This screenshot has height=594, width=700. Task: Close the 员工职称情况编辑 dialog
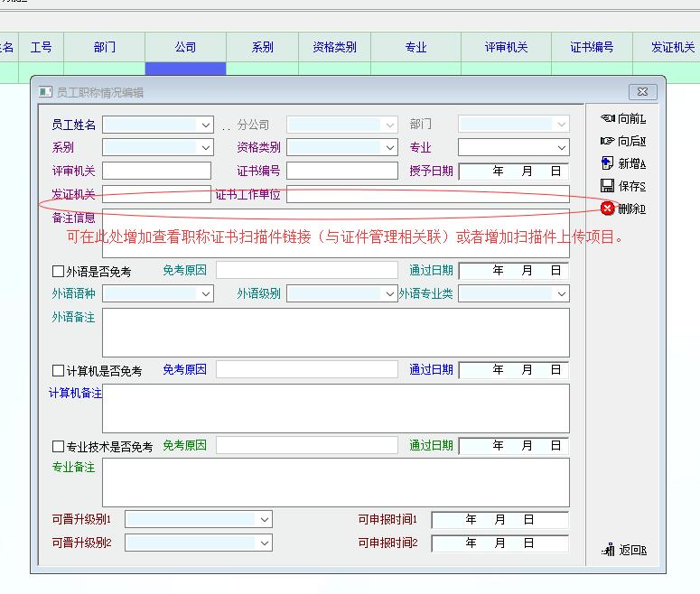pyautogui.click(x=642, y=92)
